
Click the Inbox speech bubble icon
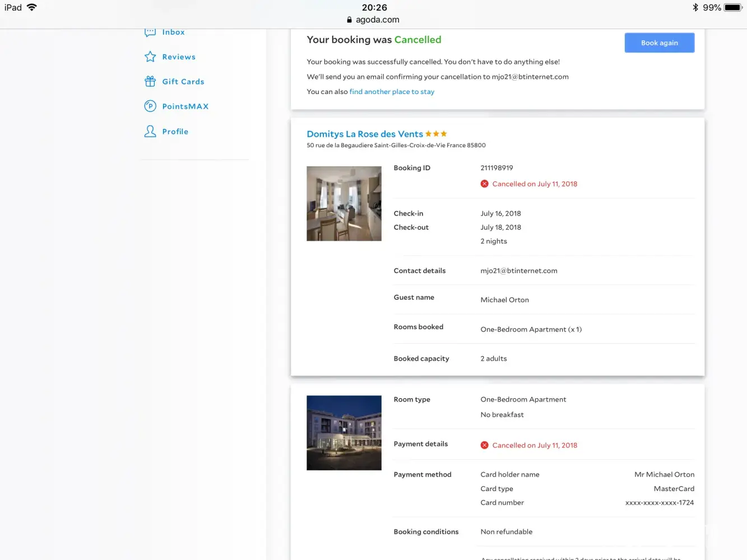[x=150, y=32]
